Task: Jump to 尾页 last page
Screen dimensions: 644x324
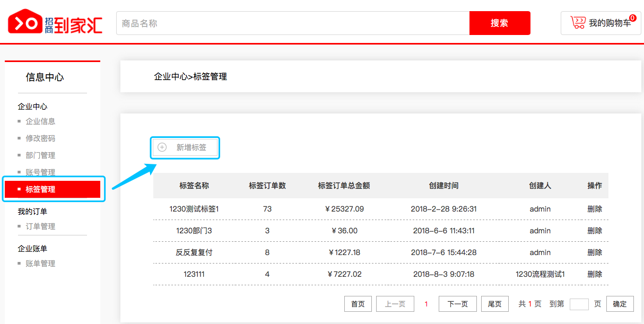Action: click(x=494, y=304)
